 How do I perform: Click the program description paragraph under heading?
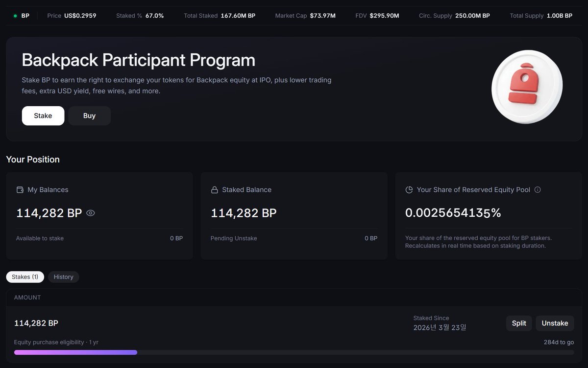(x=176, y=86)
